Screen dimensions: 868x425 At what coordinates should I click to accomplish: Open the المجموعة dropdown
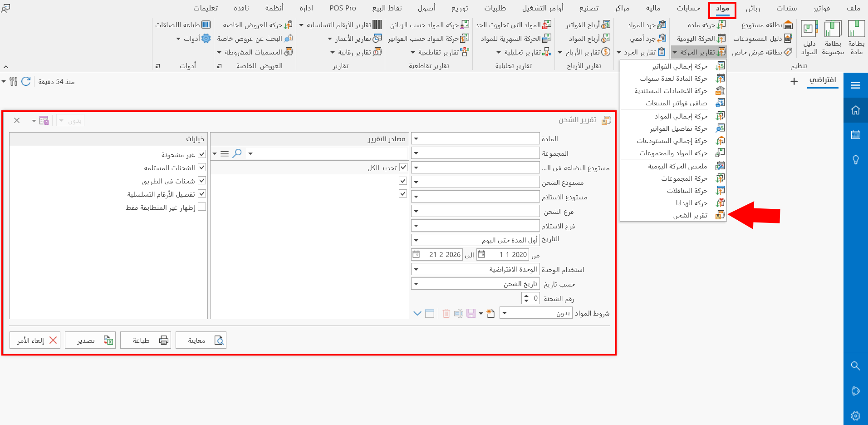pos(416,153)
